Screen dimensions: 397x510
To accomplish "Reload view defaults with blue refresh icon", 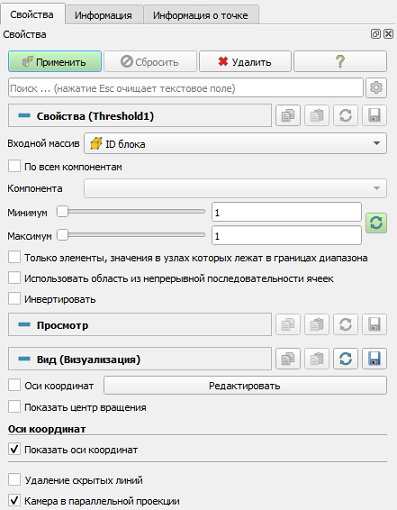I will pos(345,359).
